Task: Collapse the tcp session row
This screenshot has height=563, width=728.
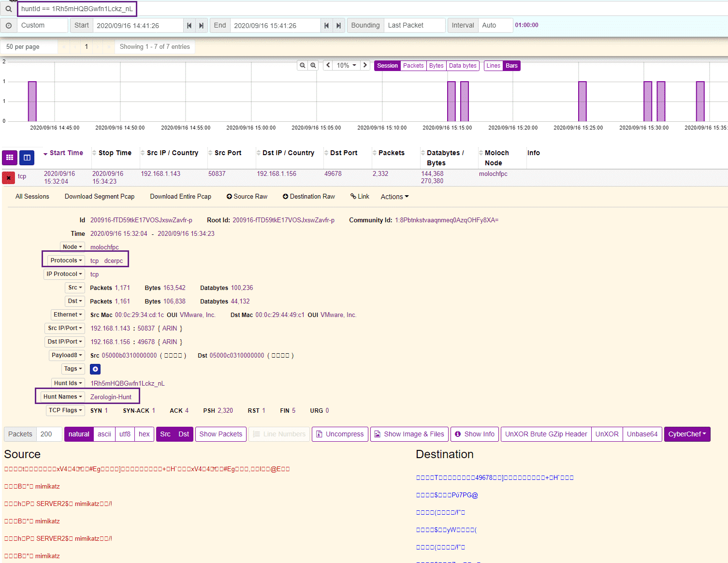Action: tap(8, 177)
